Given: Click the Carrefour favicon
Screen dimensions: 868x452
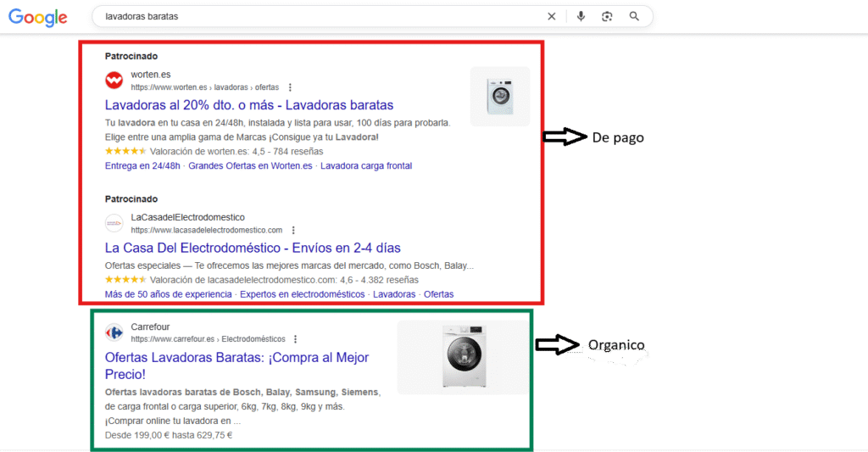Looking at the screenshot, I should click(114, 332).
